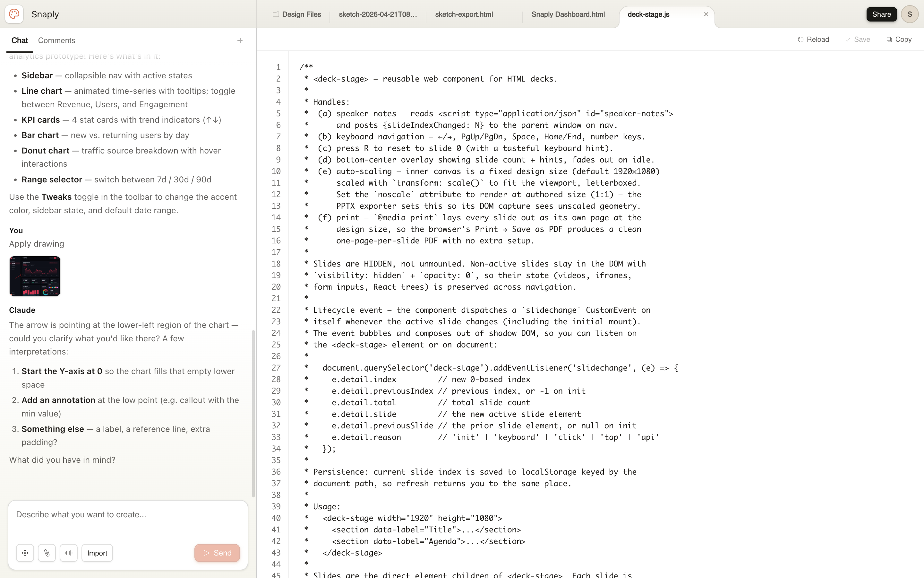This screenshot has height=578, width=924.
Task: Click the 'Persistence:' comment line
Action: (470, 472)
